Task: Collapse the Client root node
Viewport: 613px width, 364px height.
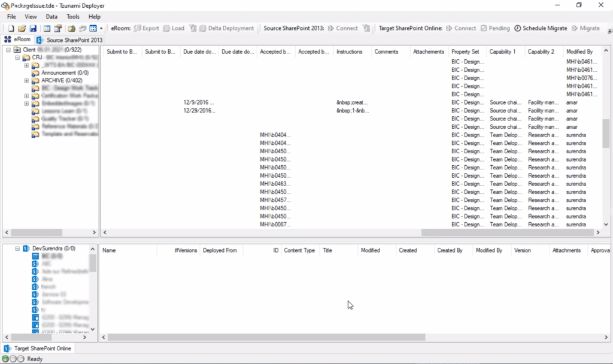Action: (x=8, y=50)
